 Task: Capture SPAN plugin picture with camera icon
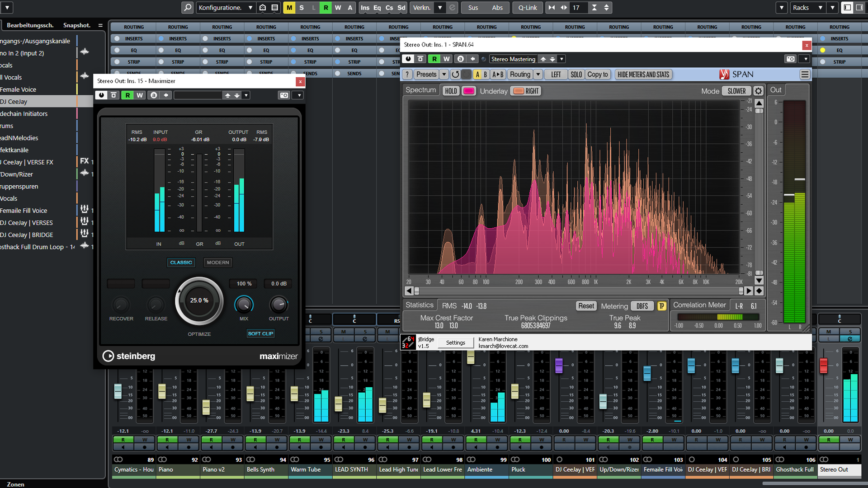(790, 59)
